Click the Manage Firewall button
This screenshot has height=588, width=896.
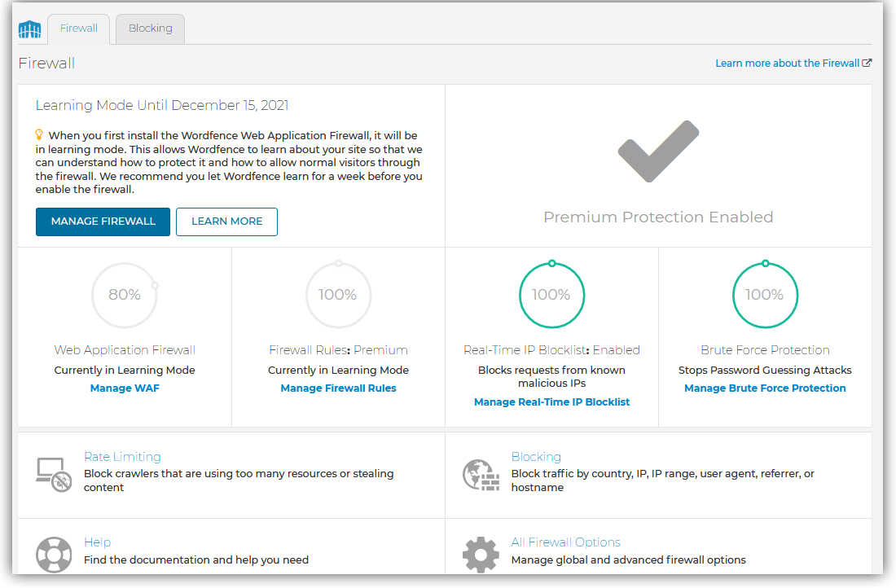[x=103, y=222]
